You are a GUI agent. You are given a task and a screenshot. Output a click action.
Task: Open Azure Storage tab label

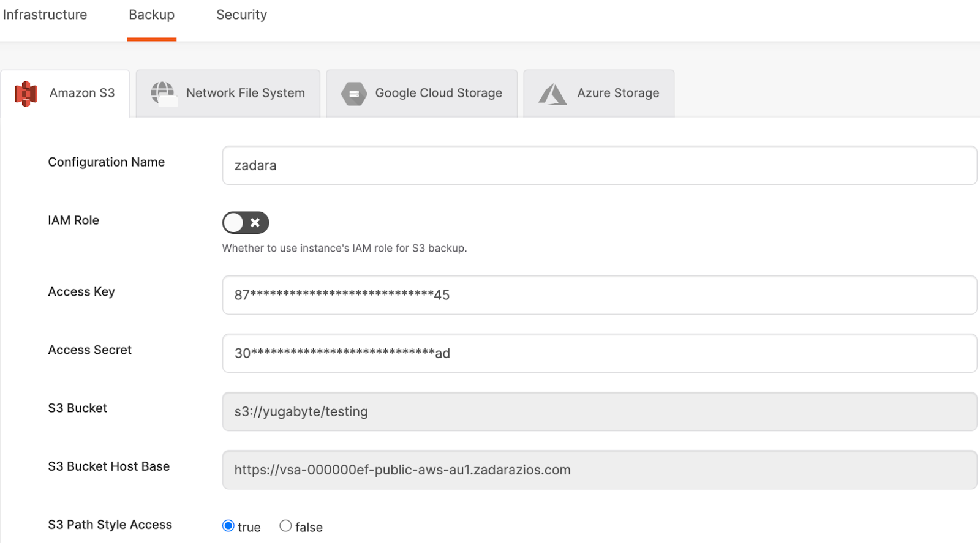coord(618,93)
